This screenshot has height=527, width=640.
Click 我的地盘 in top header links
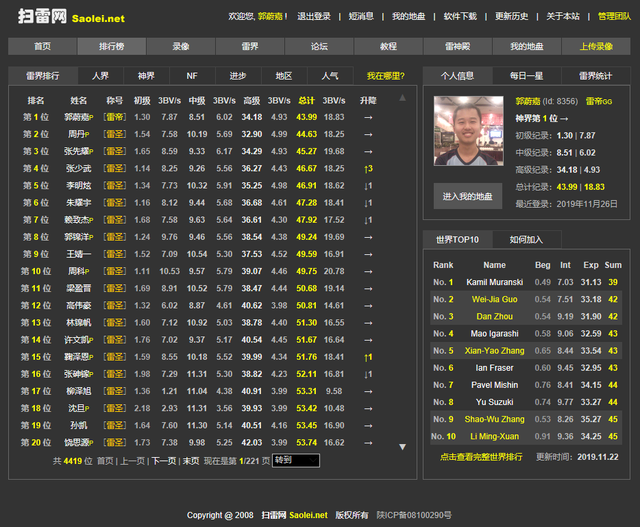[409, 16]
